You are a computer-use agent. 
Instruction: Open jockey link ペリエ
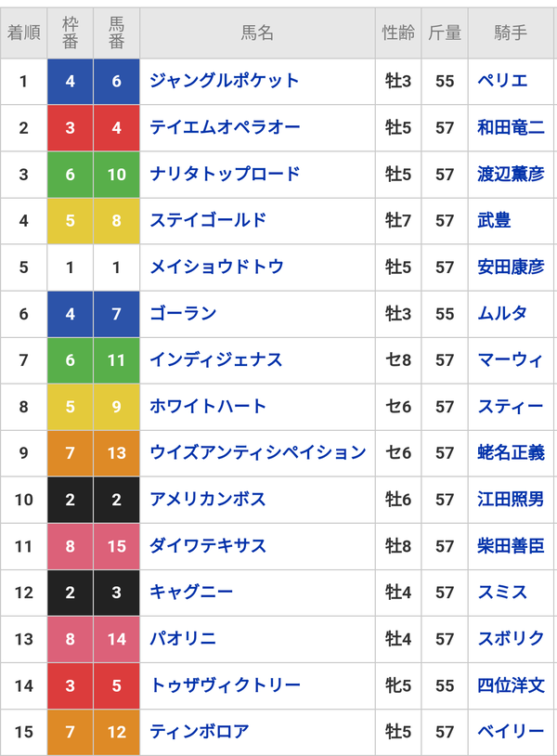502,81
